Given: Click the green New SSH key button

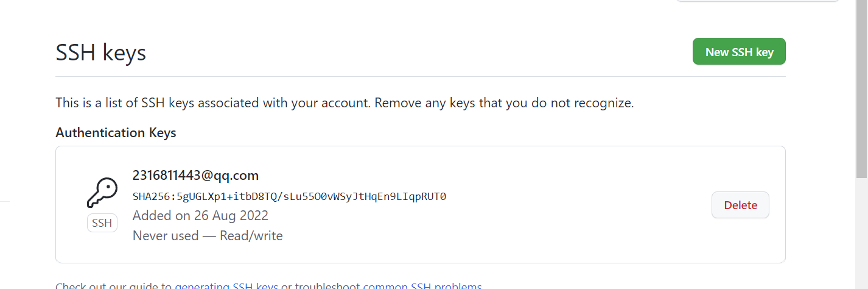Looking at the screenshot, I should pyautogui.click(x=739, y=52).
